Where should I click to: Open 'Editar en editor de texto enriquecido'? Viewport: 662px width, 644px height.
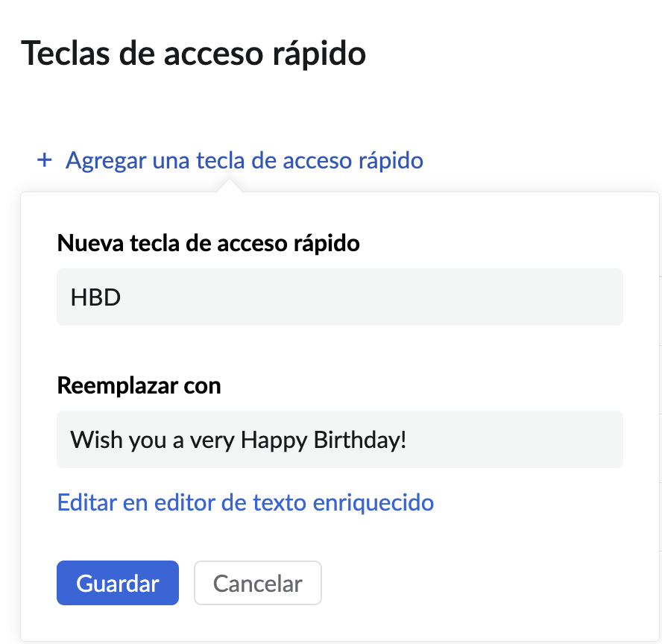pos(245,502)
